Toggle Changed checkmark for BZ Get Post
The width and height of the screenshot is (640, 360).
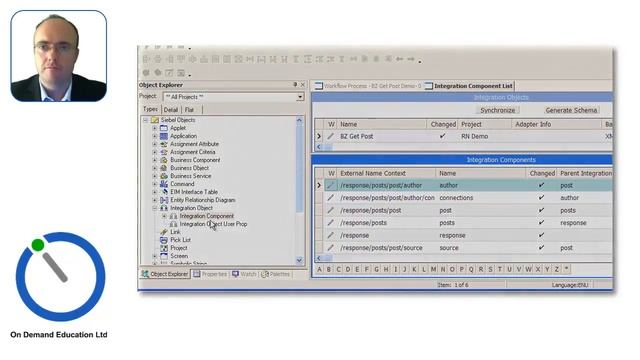[442, 136]
